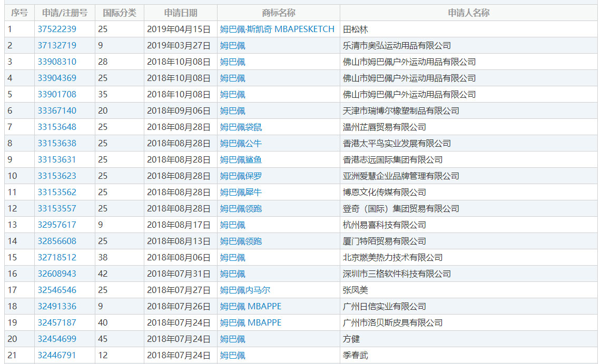
Task: Open registration number 33908310
Action: pyautogui.click(x=57, y=62)
